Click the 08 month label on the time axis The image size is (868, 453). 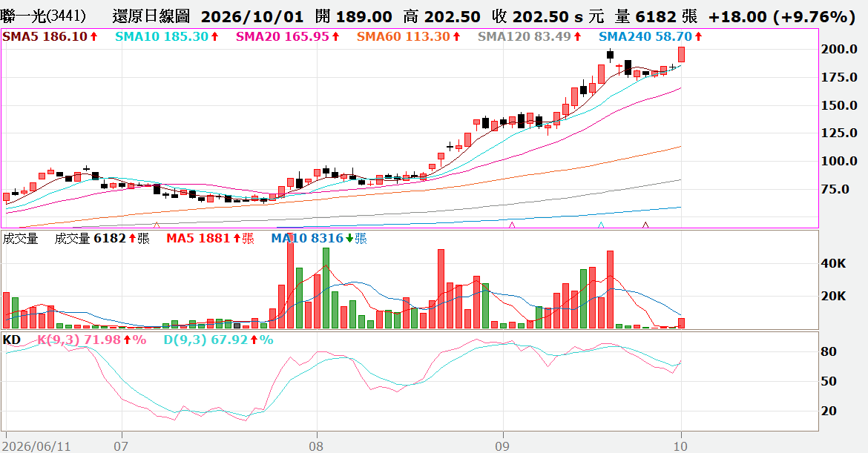[x=316, y=446]
